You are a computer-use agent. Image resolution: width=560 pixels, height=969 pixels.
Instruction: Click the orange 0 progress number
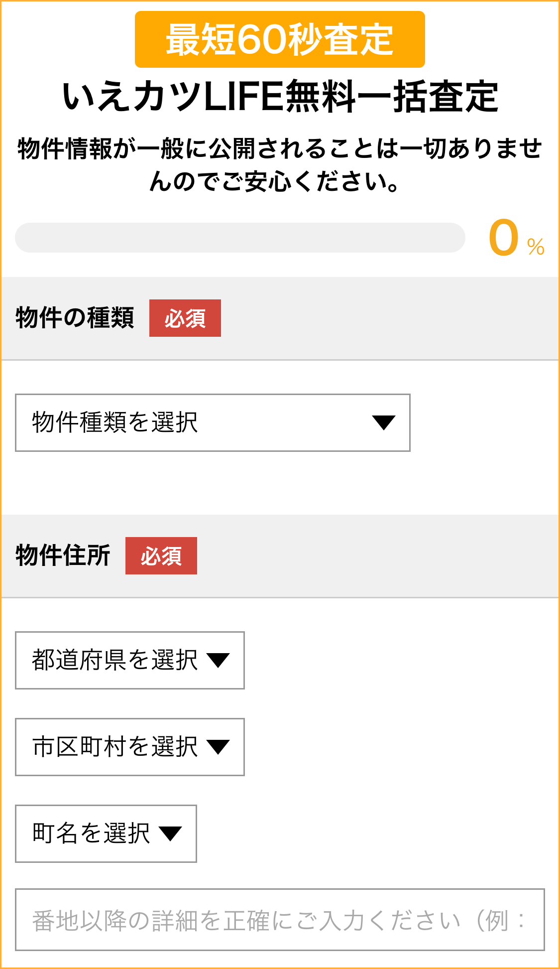[504, 238]
